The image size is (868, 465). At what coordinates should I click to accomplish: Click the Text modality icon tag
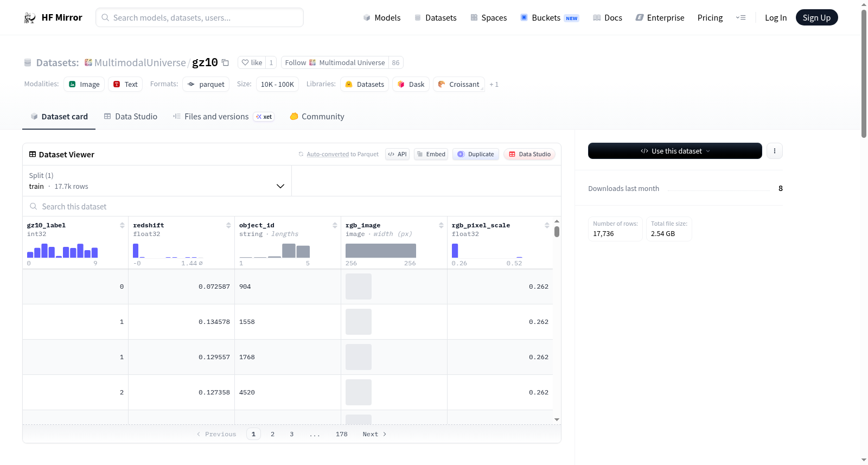coord(125,84)
